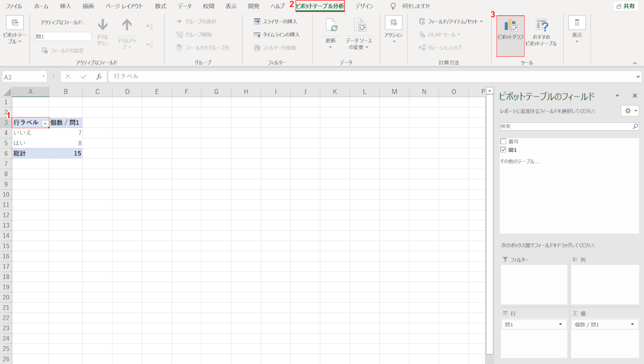Open the 表示 dropdown in ribbon
Screen dimensions: 644x364
click(577, 30)
